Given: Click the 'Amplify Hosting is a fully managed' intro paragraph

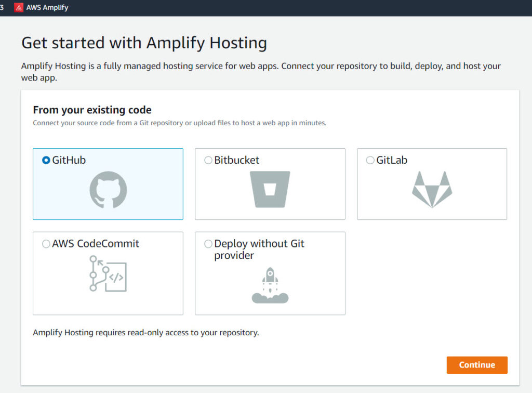Looking at the screenshot, I should pyautogui.click(x=261, y=72).
